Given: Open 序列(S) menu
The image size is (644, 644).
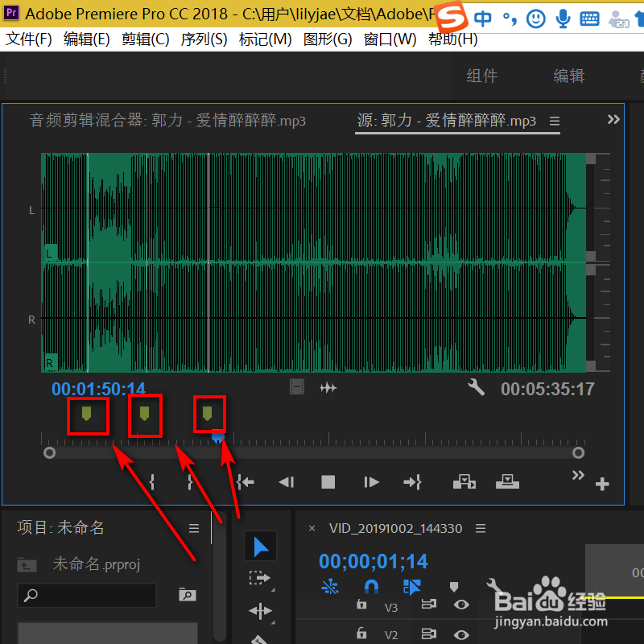Looking at the screenshot, I should tap(204, 39).
